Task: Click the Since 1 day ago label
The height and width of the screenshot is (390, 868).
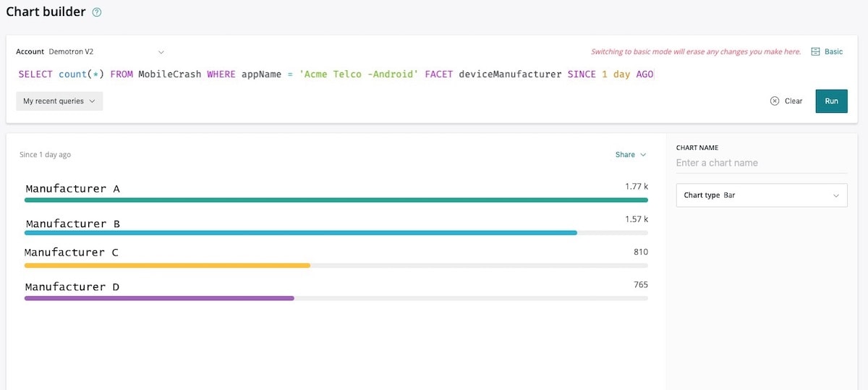Action: (x=45, y=155)
